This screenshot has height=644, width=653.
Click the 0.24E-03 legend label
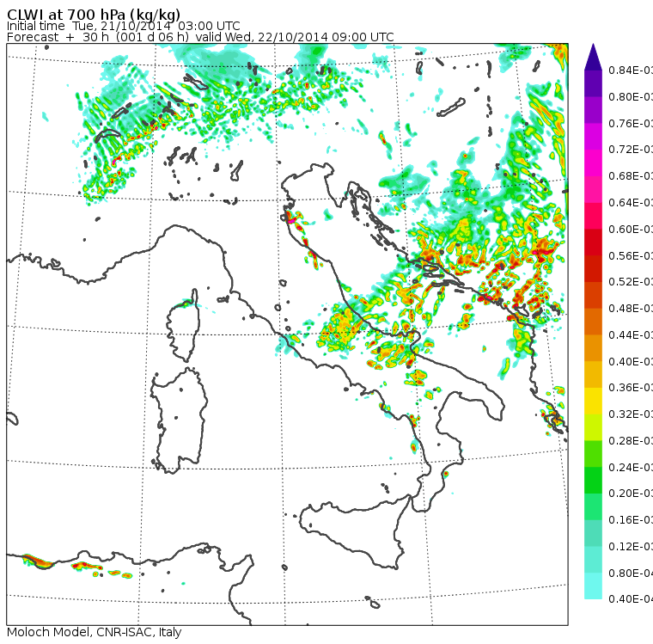(631, 467)
